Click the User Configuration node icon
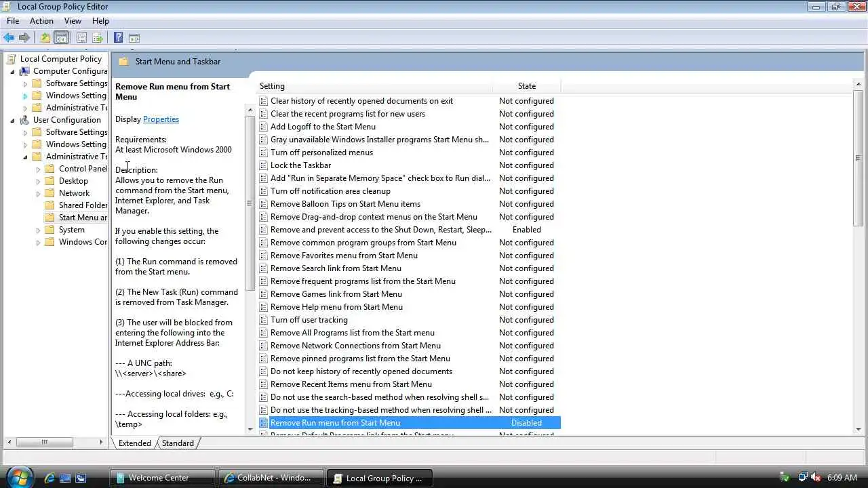Image resolution: width=868 pixels, height=488 pixels. (x=24, y=120)
